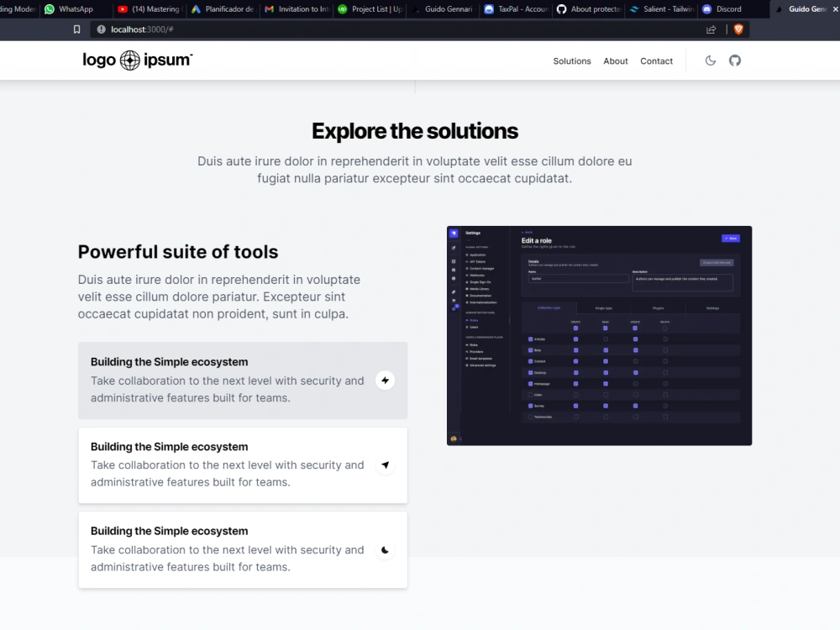Viewport: 840px width, 630px height.
Task: Click the paper plane icon on second card
Action: 386,465
